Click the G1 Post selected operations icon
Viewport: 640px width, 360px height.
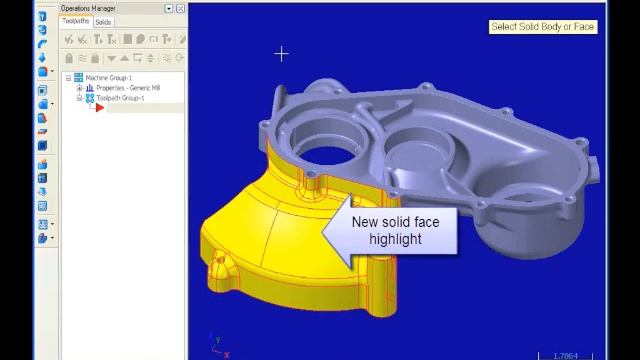tap(153, 39)
